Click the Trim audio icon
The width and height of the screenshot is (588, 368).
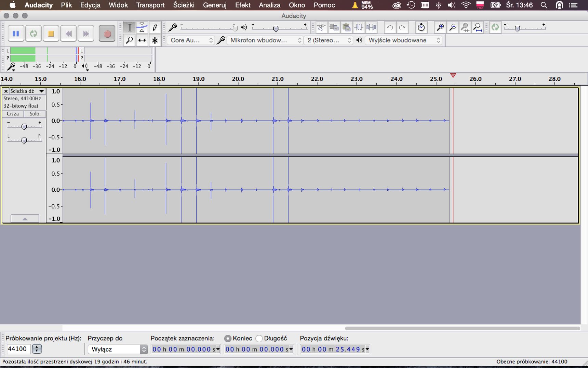[x=359, y=27]
